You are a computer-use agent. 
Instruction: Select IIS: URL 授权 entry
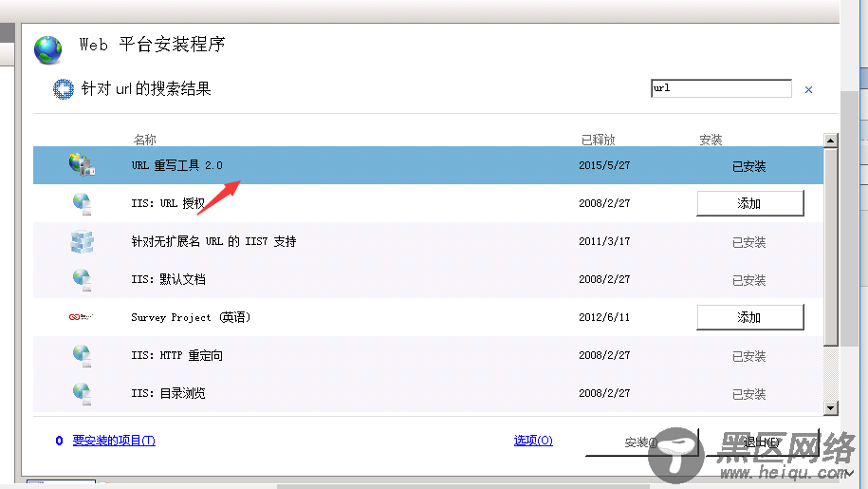[x=428, y=203]
